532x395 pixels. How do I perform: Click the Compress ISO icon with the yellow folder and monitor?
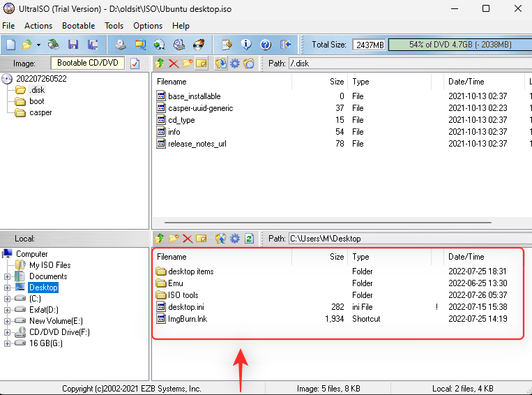pyautogui.click(x=139, y=45)
